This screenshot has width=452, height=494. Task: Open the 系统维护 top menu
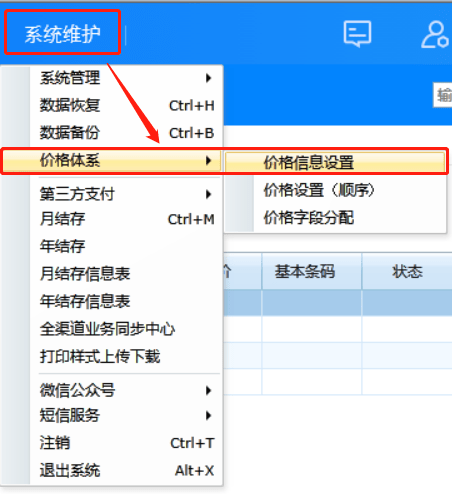click(62, 32)
